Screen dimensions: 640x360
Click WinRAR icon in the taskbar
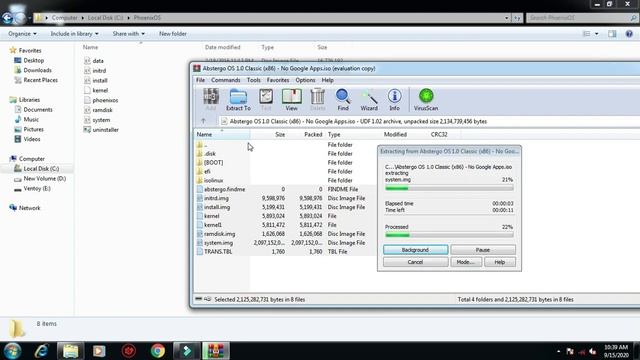216,351
